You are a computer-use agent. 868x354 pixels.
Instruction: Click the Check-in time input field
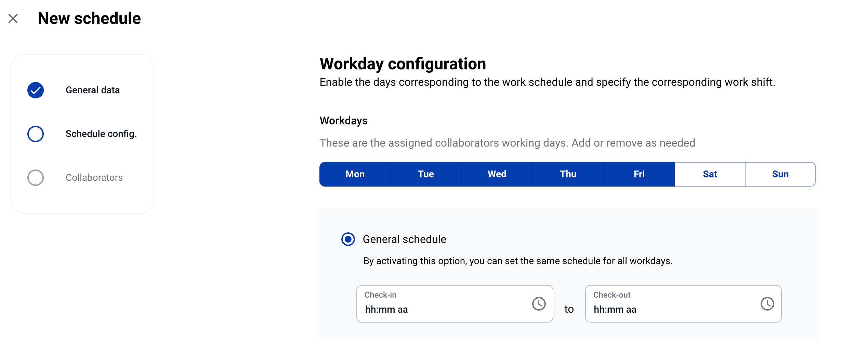click(441, 309)
